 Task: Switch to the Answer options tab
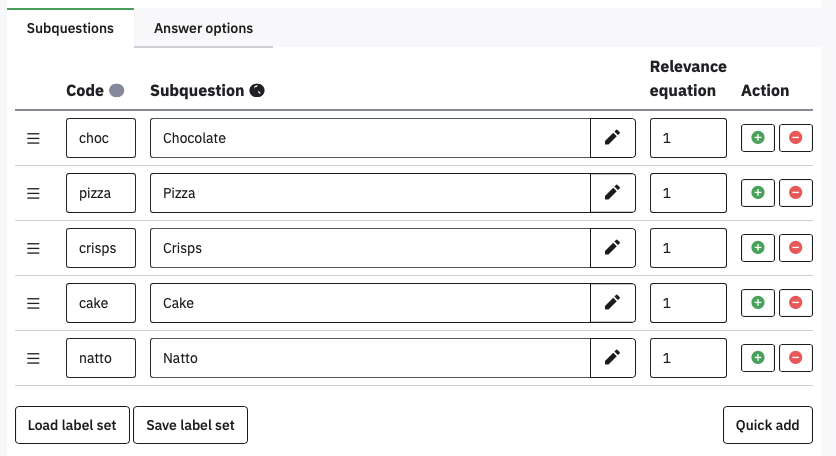[203, 28]
